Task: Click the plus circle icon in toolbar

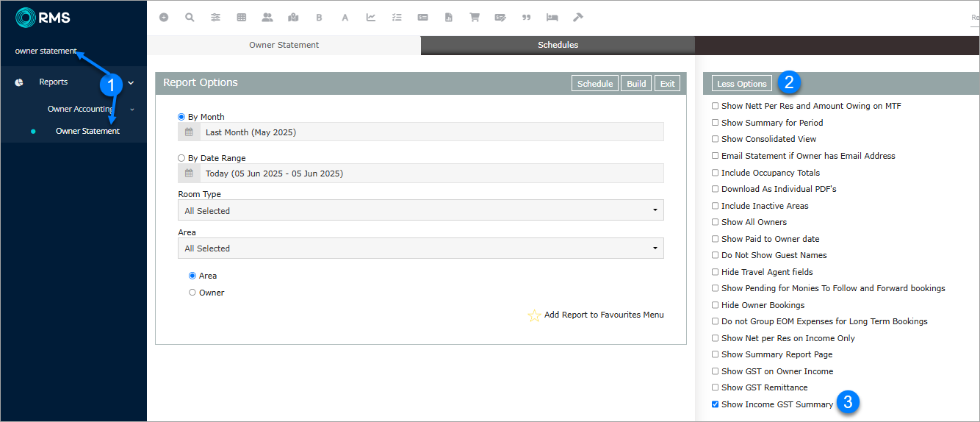Action: (164, 18)
